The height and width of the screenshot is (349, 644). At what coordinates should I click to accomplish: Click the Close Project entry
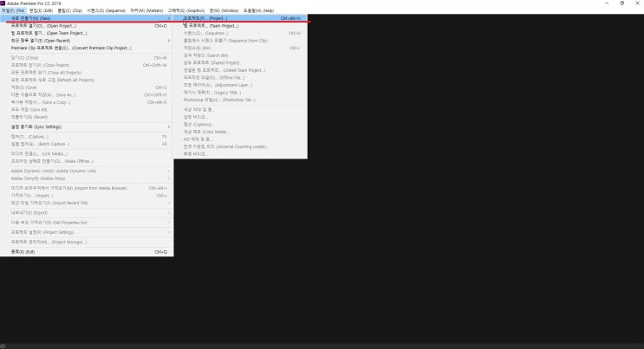(87, 65)
